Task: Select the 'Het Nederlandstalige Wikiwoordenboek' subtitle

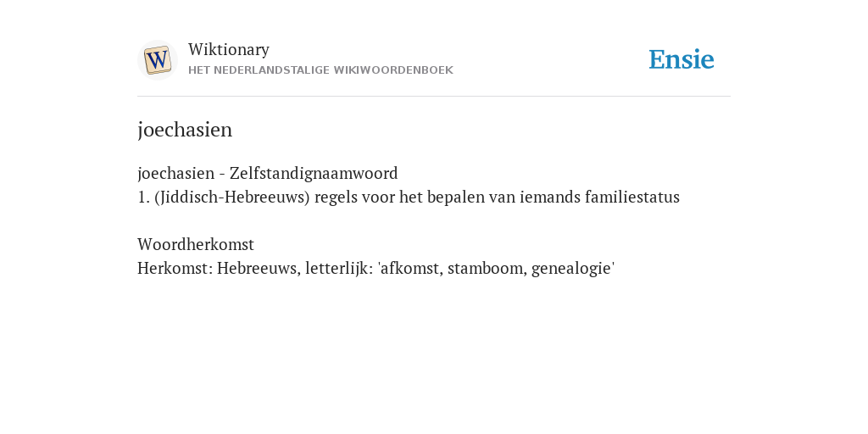Action: pyautogui.click(x=320, y=70)
